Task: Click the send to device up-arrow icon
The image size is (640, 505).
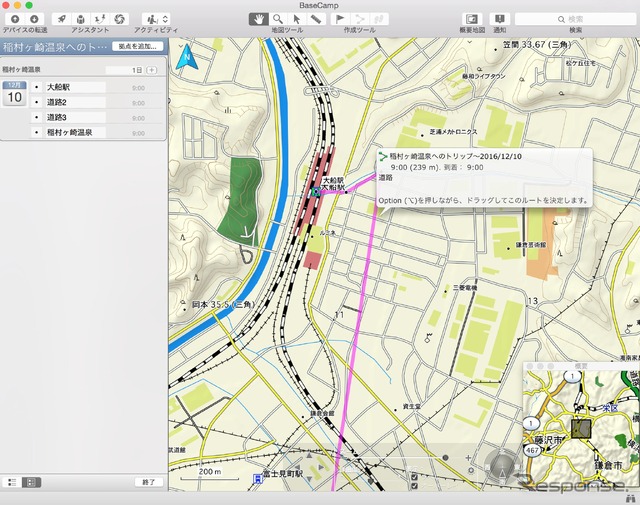Action: (x=15, y=19)
